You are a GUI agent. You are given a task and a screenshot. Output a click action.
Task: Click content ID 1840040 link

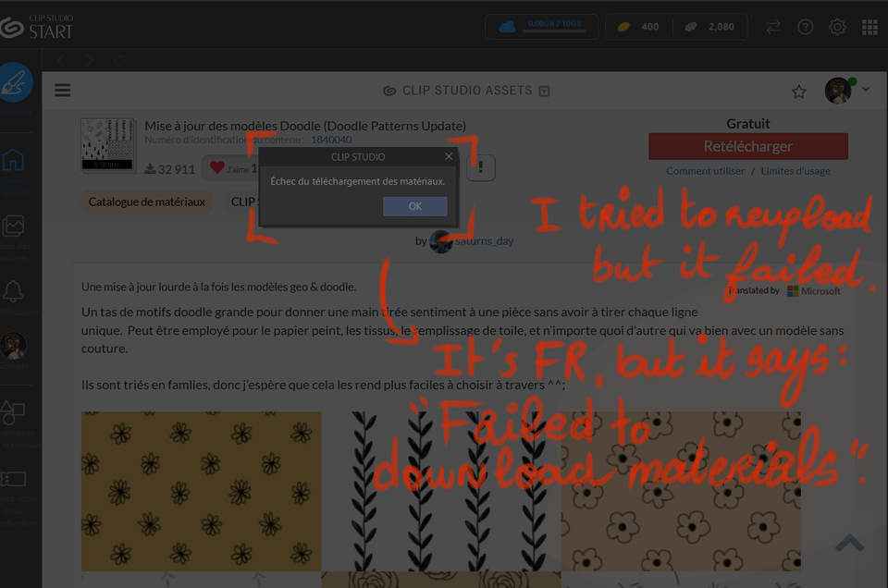click(x=331, y=140)
